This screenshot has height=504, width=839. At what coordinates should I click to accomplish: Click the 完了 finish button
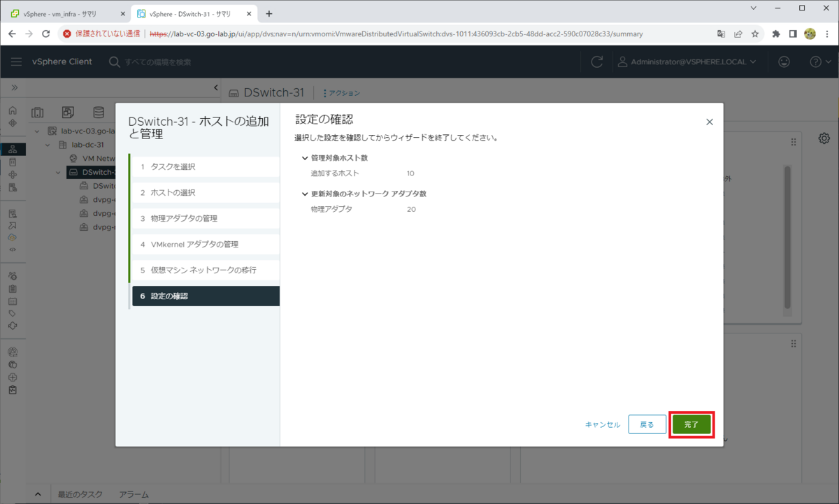click(x=691, y=424)
